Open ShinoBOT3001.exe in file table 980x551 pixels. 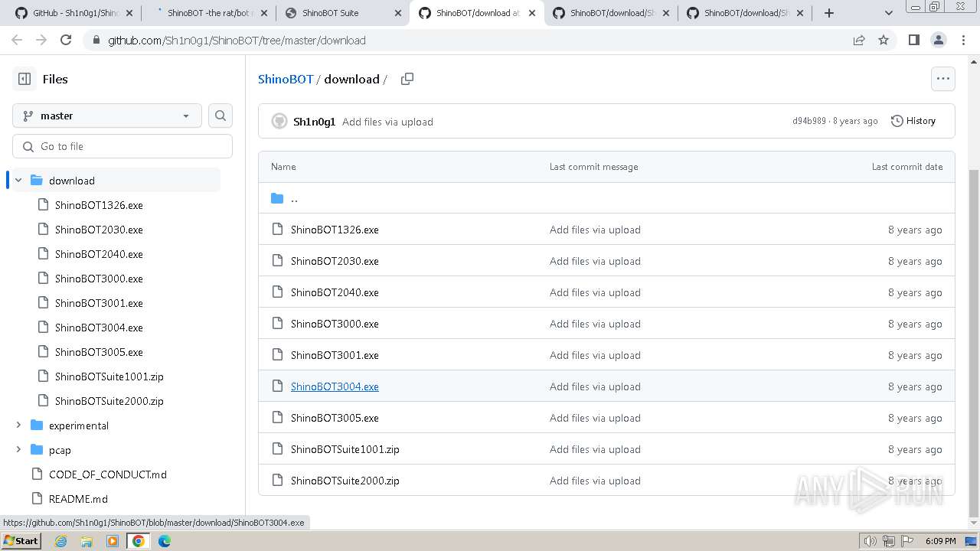335,355
